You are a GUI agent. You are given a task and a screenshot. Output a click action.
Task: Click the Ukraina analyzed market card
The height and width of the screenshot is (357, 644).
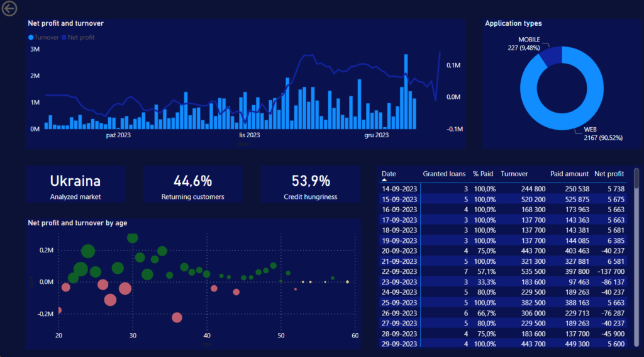pos(75,186)
